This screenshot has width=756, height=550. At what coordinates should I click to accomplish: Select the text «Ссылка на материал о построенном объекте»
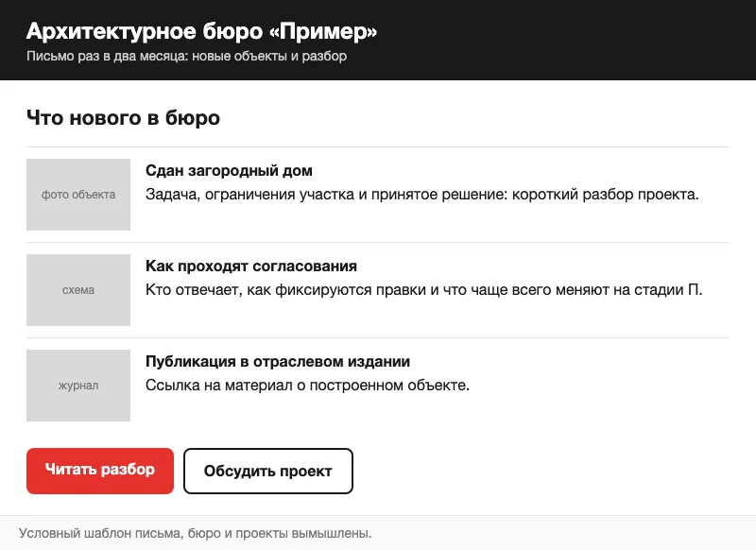308,386
